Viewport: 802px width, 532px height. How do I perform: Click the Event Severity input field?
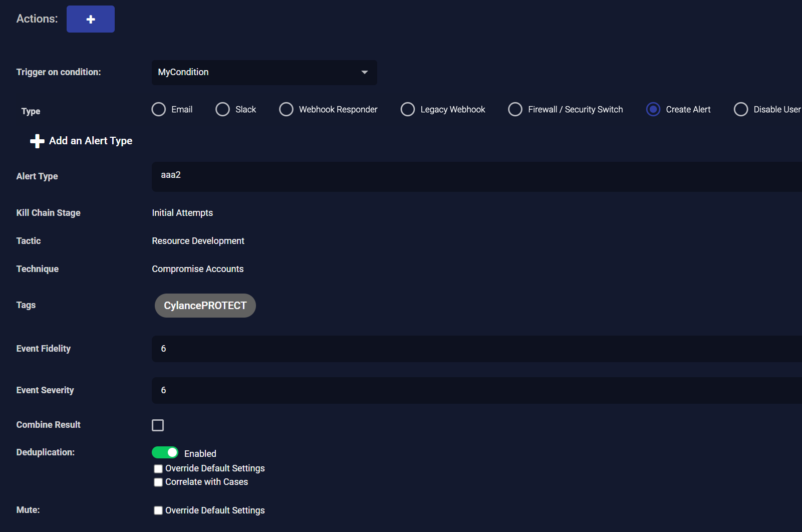pyautogui.click(x=476, y=390)
